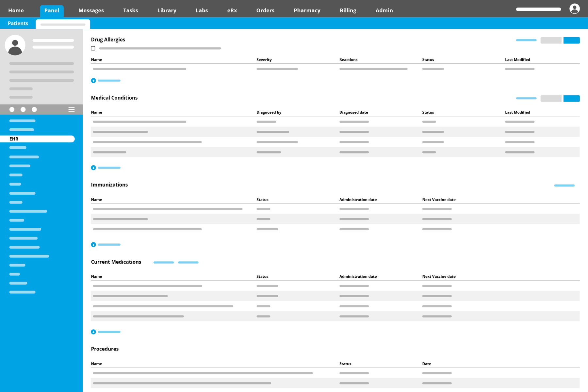Click the plus icon under Medical Conditions
Image resolution: width=588 pixels, height=392 pixels.
click(93, 168)
